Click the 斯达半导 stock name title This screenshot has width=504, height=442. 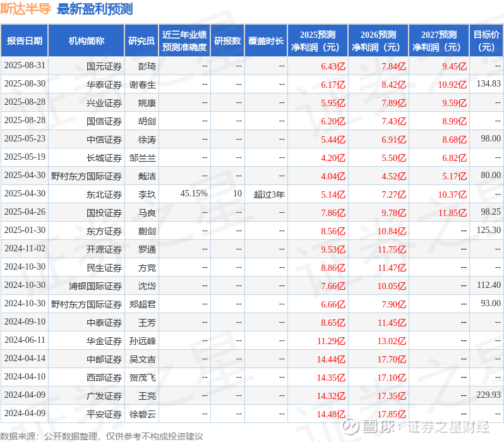point(25,9)
